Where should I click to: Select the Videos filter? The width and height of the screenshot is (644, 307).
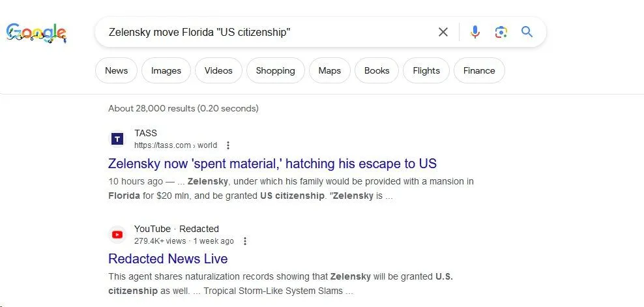[x=218, y=70]
